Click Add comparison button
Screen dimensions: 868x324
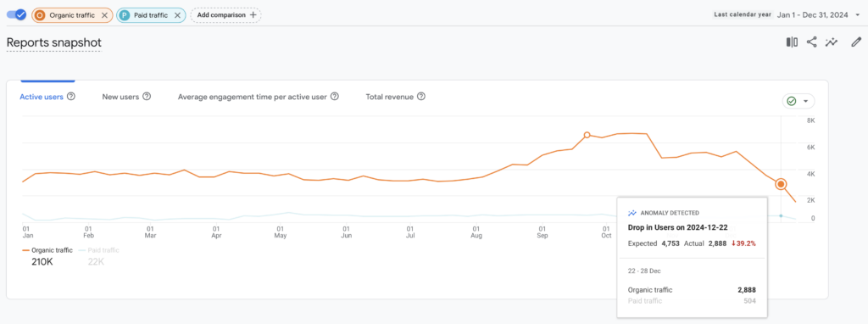(x=225, y=15)
